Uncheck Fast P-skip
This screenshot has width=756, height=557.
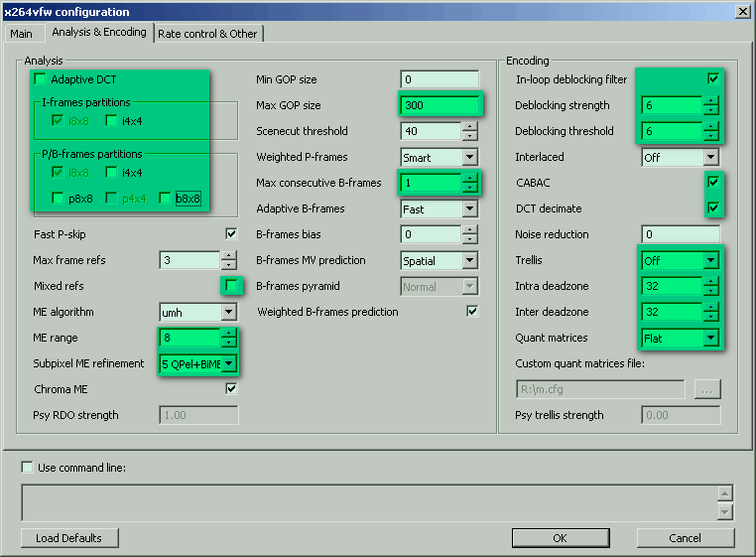231,234
